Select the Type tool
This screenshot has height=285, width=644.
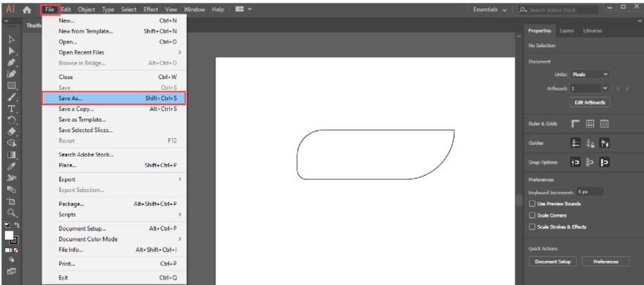[x=12, y=109]
